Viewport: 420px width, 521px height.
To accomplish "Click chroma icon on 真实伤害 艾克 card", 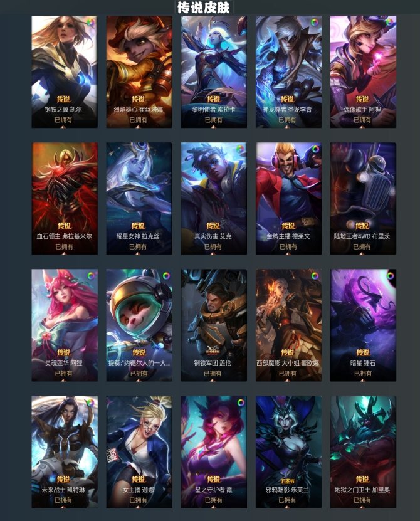I will coord(240,149).
